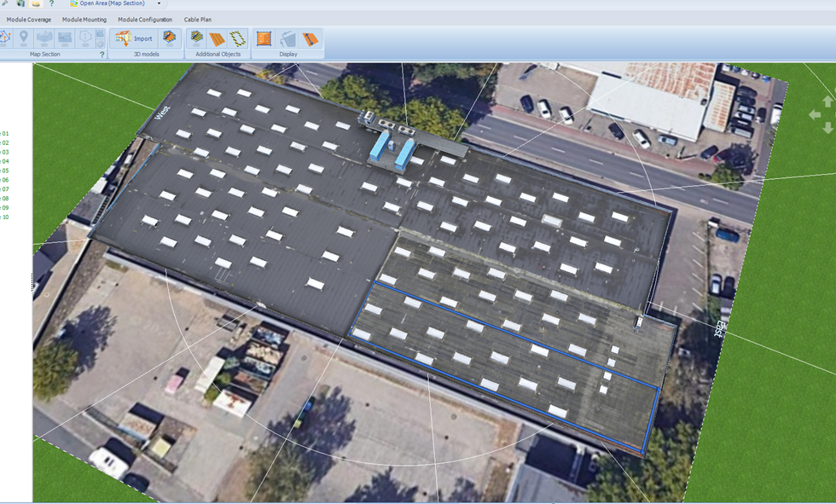Image resolution: width=836 pixels, height=504 pixels.
Task: Click the polygon draw icon in Map Section
Action: (5, 38)
